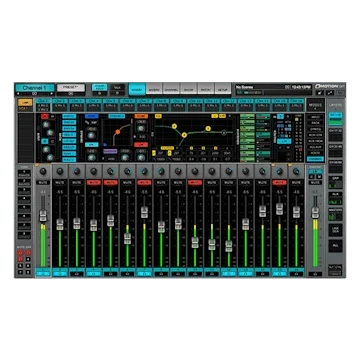This screenshot has height=360, width=360.
Task: Adjust the pan knob on channel 3
Action: tap(77, 171)
